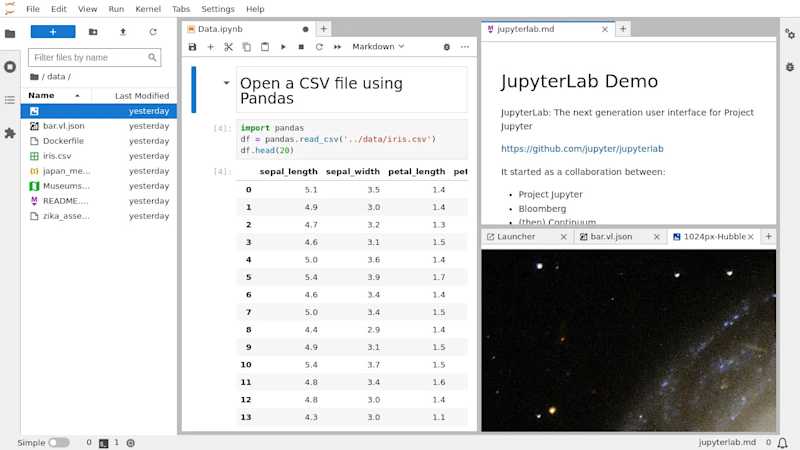800x450 pixels.
Task: Click the notebook debugger bug icon
Action: click(x=446, y=47)
